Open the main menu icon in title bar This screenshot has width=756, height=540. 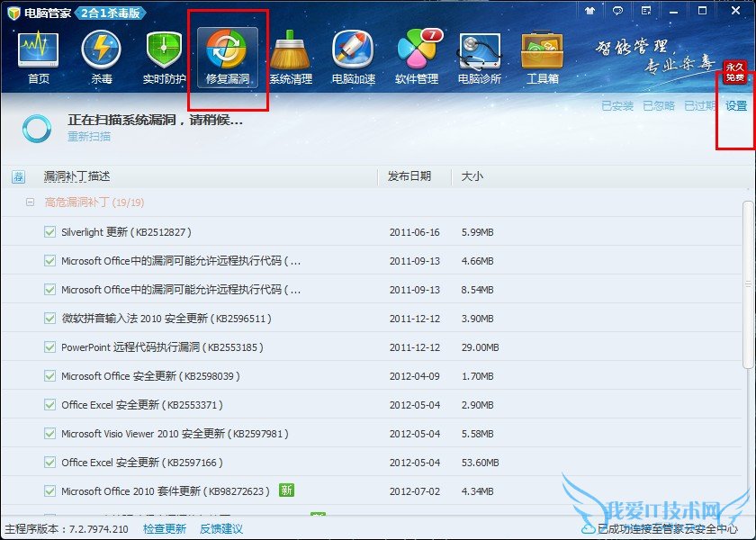tap(646, 11)
